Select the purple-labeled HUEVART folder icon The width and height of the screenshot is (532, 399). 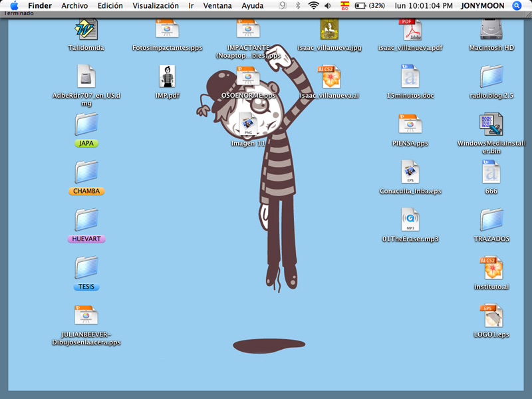coord(86,220)
